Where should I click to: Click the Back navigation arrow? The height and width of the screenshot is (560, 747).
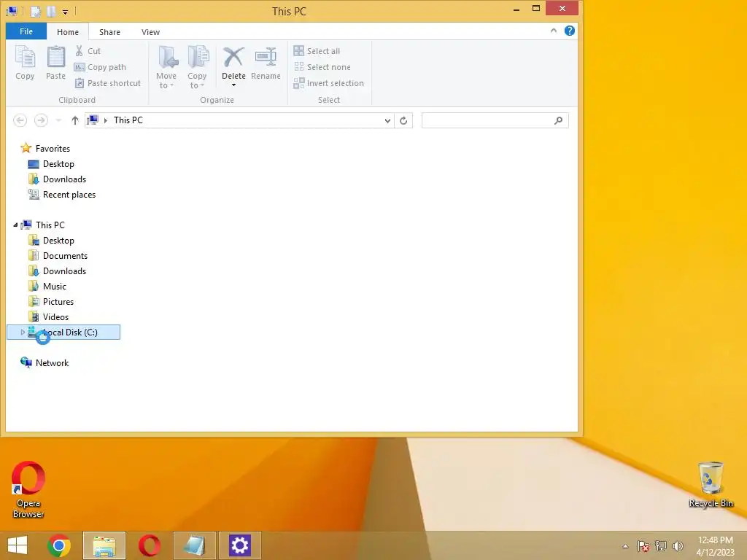[20, 120]
